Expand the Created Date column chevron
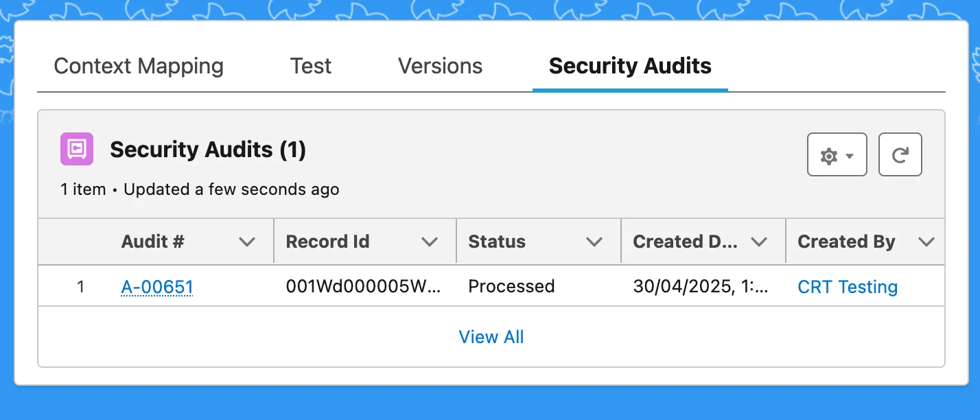 pos(759,242)
